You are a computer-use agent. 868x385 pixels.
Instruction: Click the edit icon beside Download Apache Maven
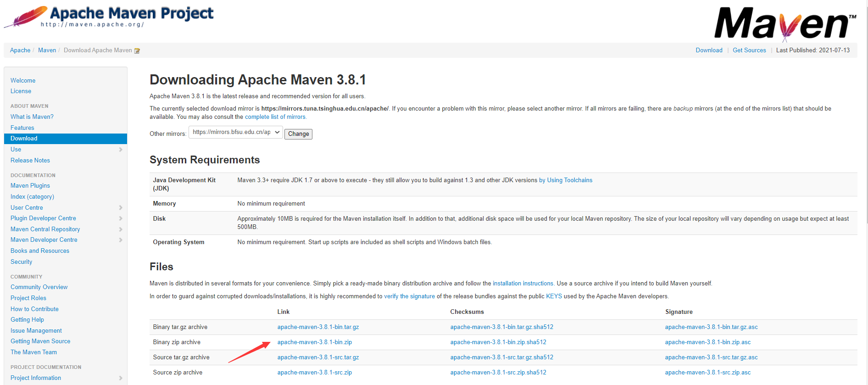[x=137, y=50]
